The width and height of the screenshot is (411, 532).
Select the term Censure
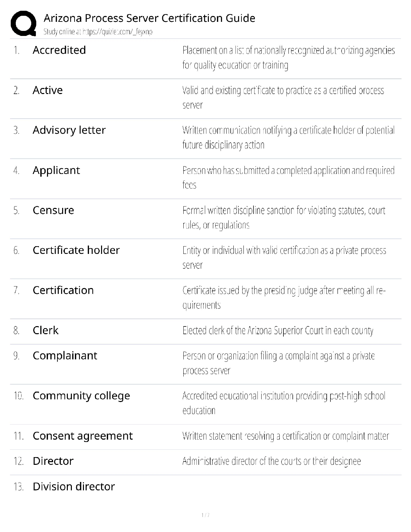point(53,210)
